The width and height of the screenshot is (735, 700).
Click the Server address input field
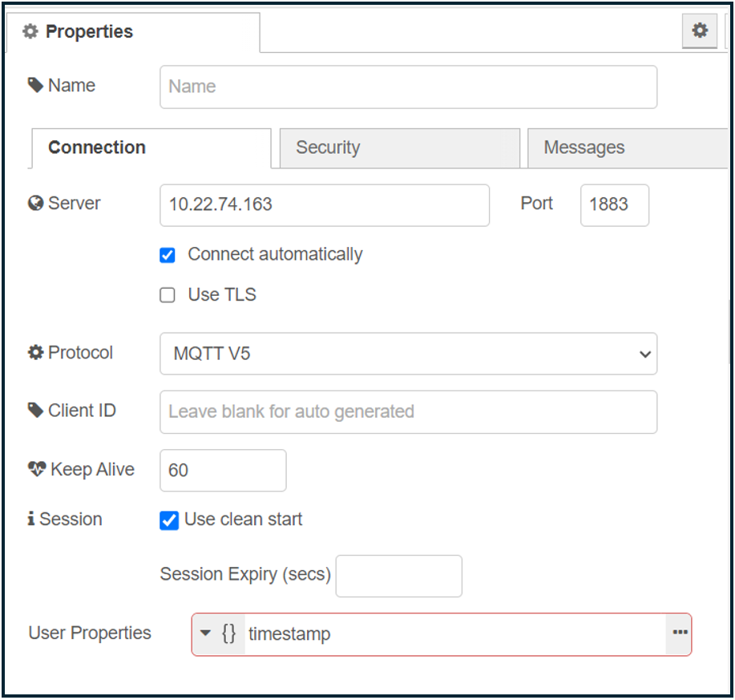click(324, 205)
